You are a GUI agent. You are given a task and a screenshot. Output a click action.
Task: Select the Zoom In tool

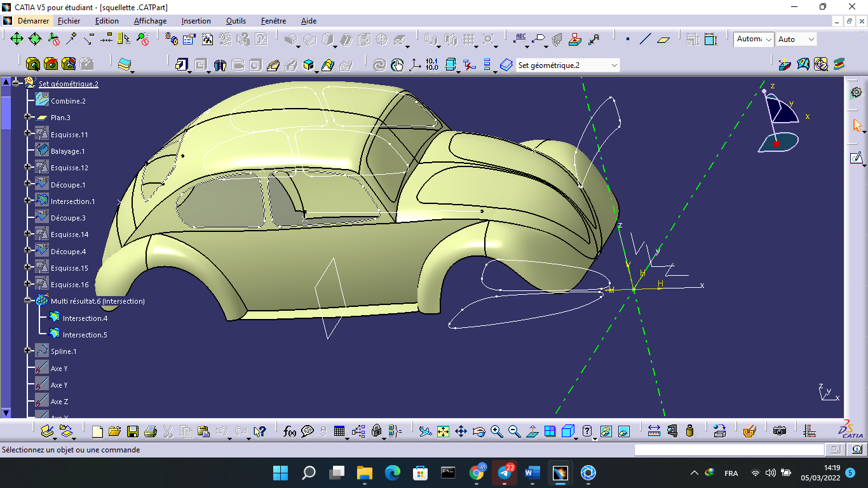click(496, 431)
